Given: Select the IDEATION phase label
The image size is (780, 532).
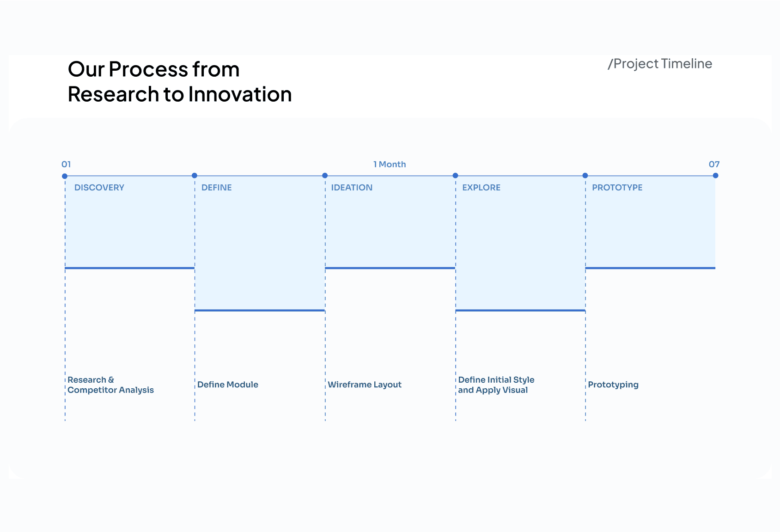Looking at the screenshot, I should pyautogui.click(x=352, y=188).
